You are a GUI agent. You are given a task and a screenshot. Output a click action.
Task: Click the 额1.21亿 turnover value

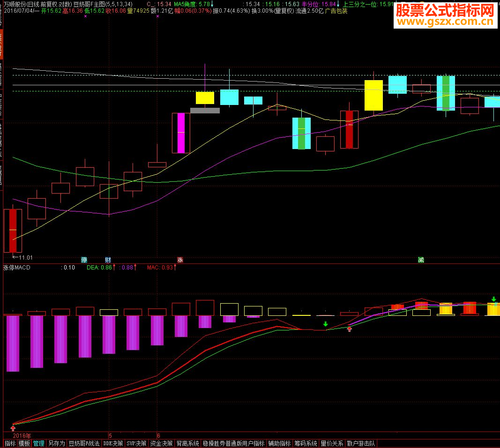tap(162, 11)
